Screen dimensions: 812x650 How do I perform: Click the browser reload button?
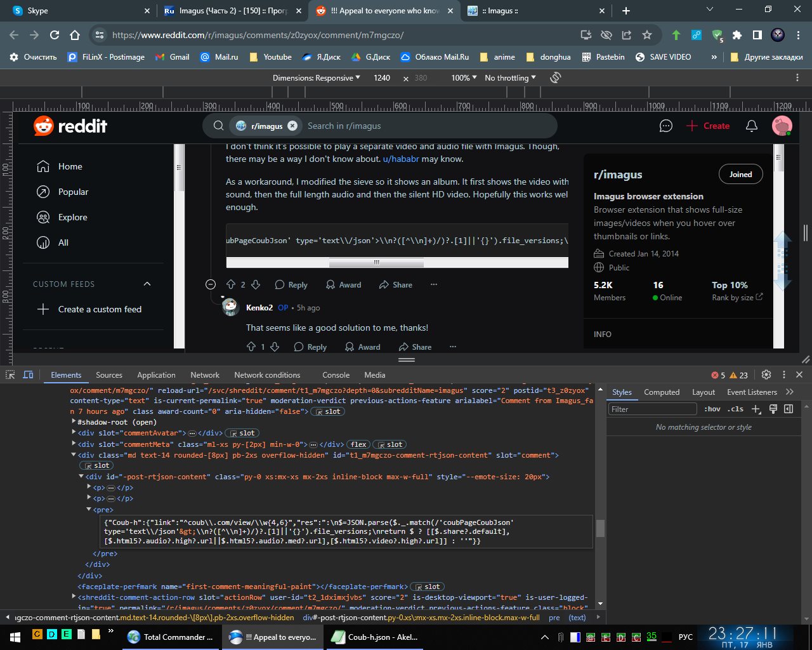click(55, 35)
